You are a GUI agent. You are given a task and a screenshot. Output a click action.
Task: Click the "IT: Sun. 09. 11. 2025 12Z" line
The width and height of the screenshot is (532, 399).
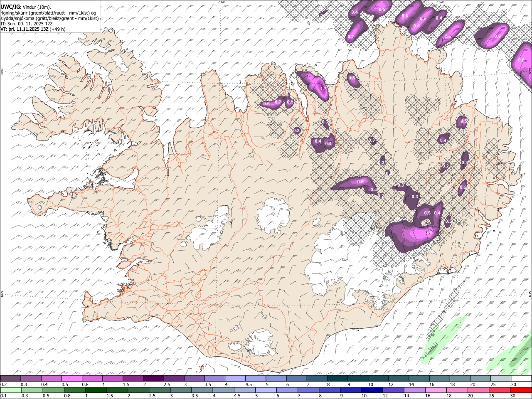coord(27,24)
